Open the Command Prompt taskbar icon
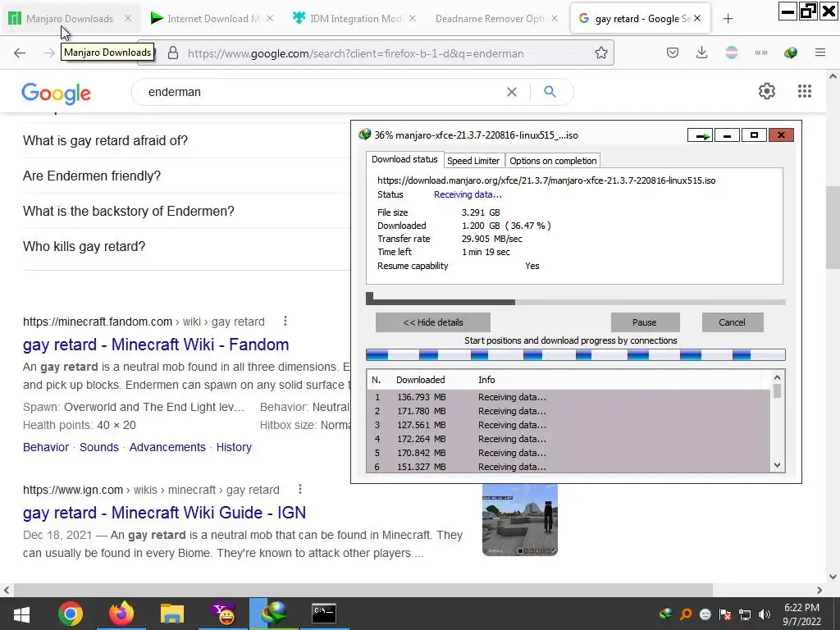 [x=324, y=614]
